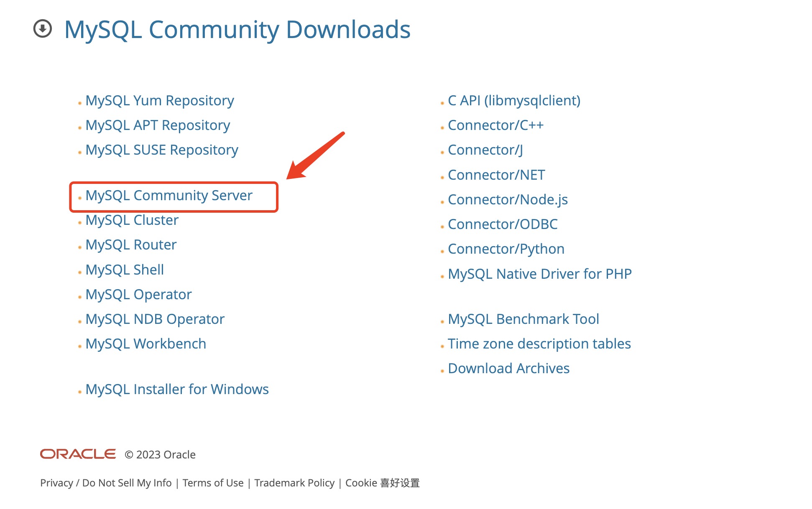Viewport: 812px width, 509px height.
Task: Open MySQL Shell downloads
Action: (x=125, y=270)
